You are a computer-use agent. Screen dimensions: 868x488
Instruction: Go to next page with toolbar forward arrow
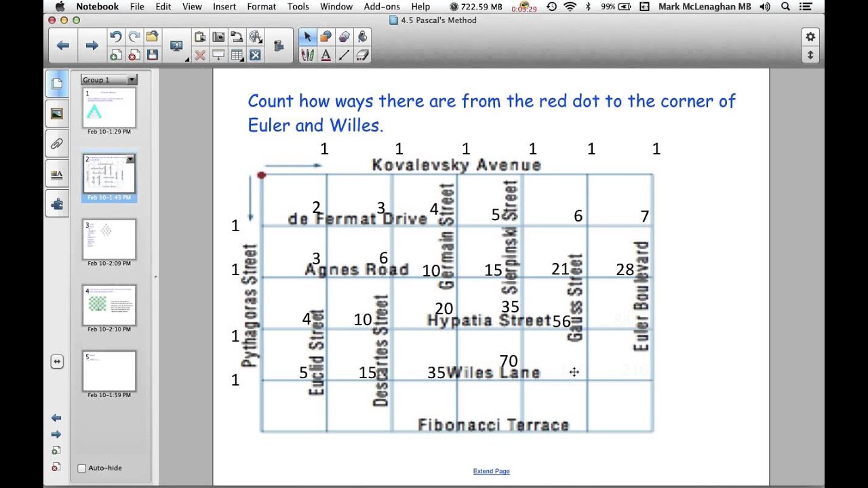coord(92,45)
